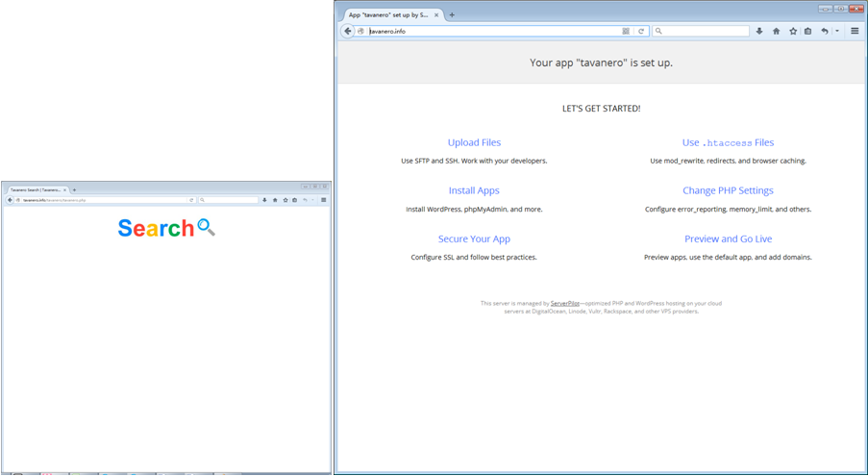Click the LET'S GET STARTED! text
868x476 pixels.
point(601,109)
